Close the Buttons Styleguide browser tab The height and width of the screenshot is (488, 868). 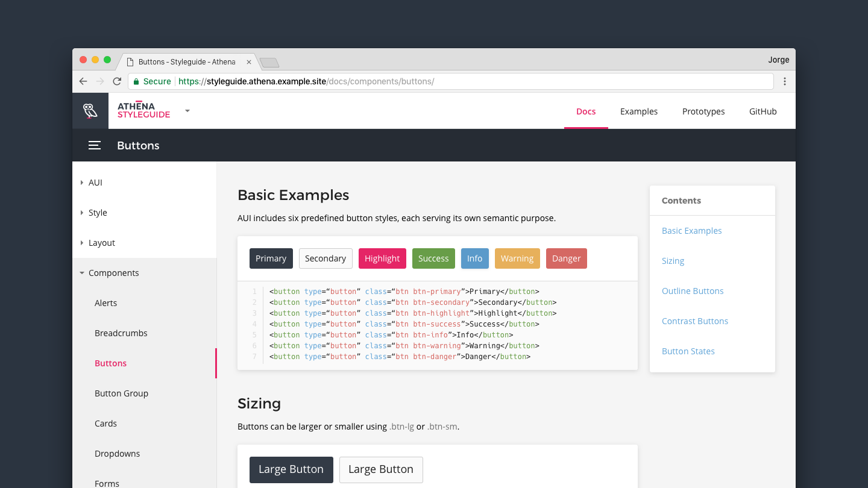click(x=249, y=62)
